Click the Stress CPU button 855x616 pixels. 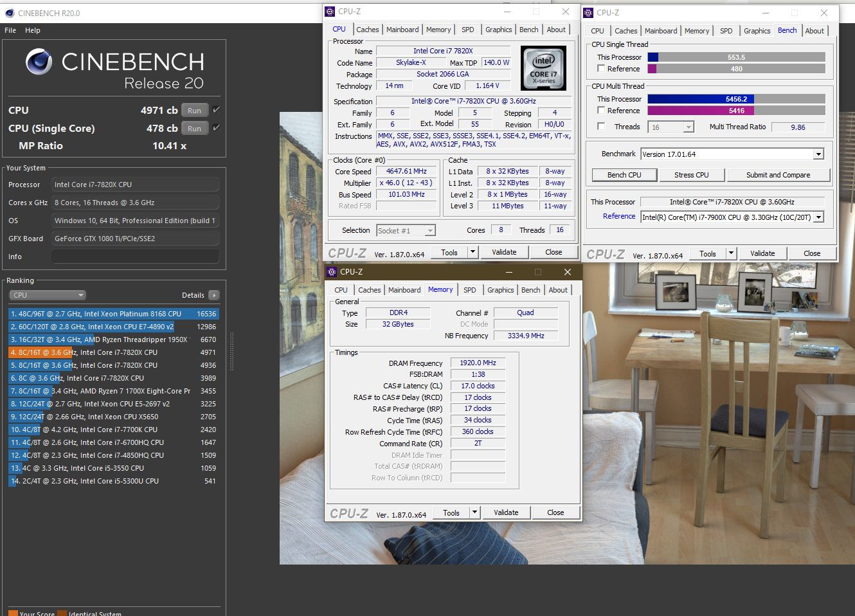[692, 175]
